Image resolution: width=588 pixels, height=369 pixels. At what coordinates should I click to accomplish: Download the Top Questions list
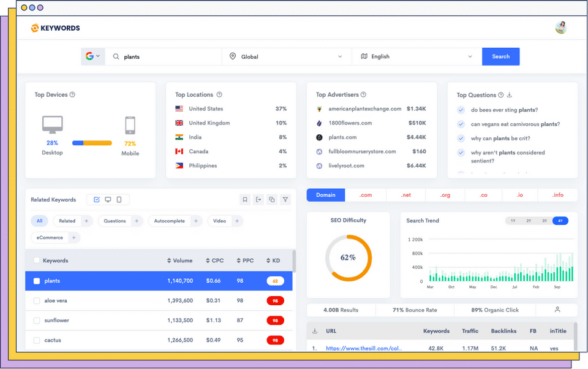pyautogui.click(x=509, y=95)
